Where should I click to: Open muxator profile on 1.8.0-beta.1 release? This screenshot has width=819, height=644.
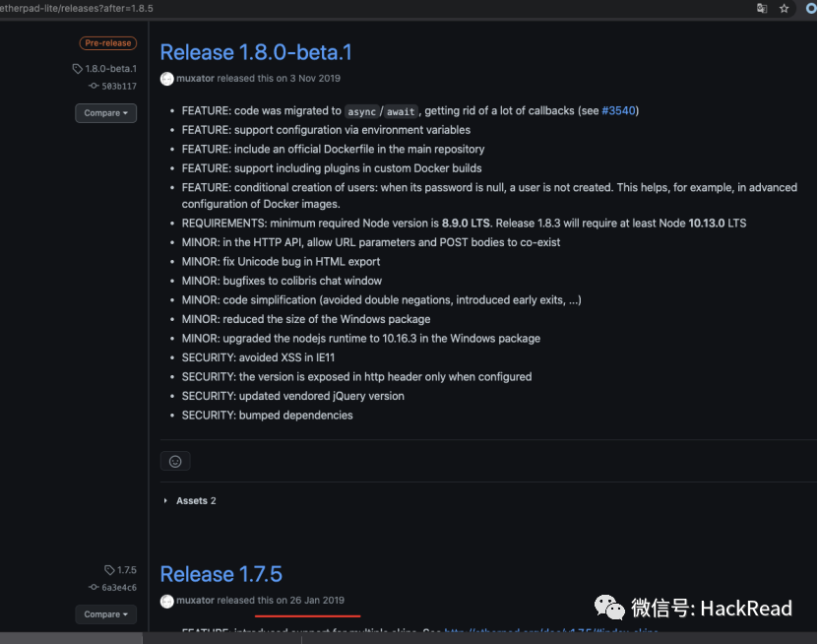point(195,79)
